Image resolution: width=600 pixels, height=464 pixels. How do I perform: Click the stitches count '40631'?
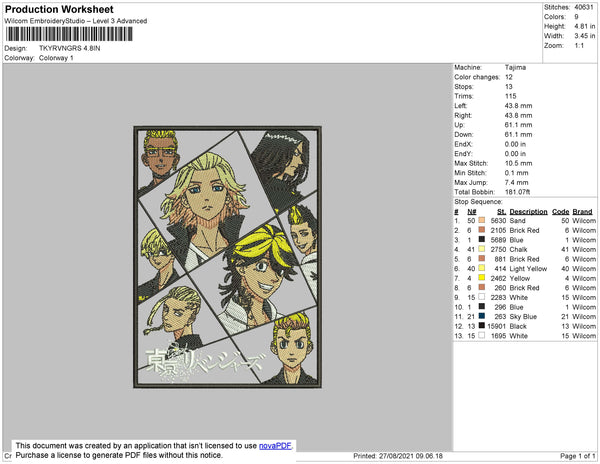tap(584, 7)
